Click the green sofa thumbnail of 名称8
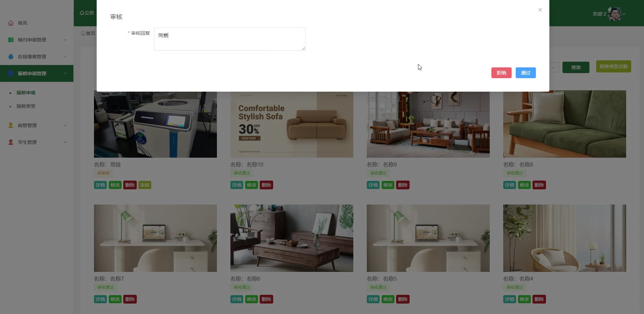This screenshot has width=644, height=314. pos(565,124)
